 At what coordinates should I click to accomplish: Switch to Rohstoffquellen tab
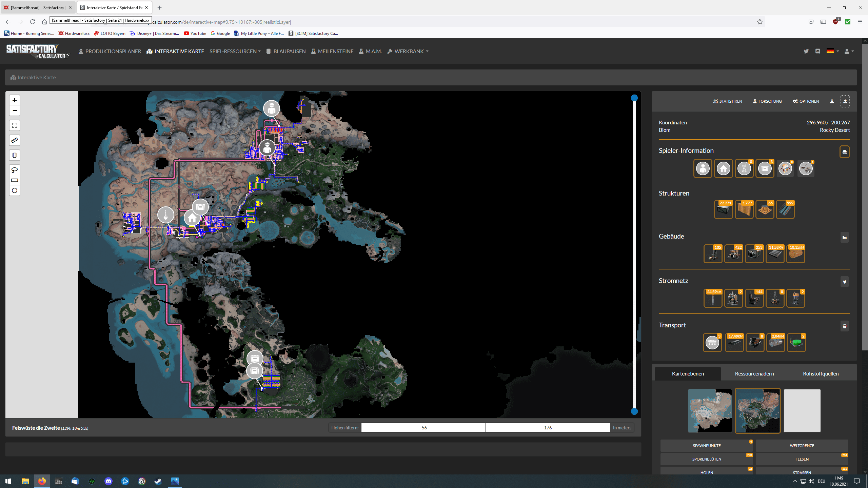[x=821, y=373]
